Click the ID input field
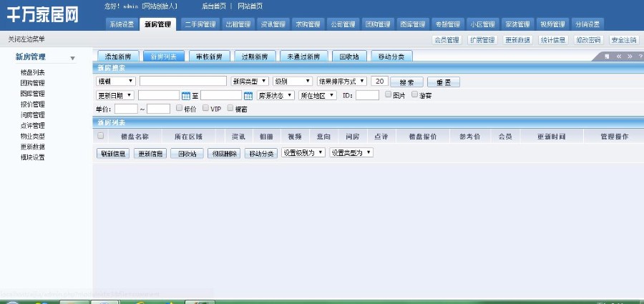Viewport: 644px width, 304px height. point(367,95)
